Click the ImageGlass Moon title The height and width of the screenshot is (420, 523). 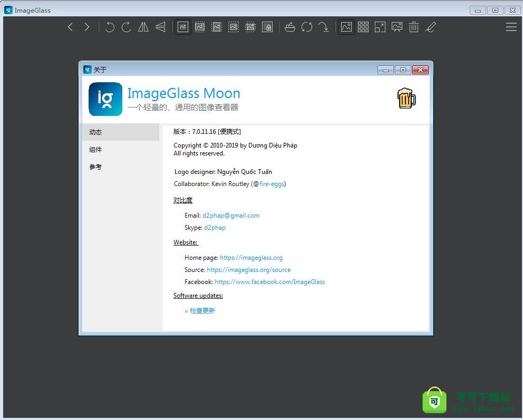tap(184, 93)
